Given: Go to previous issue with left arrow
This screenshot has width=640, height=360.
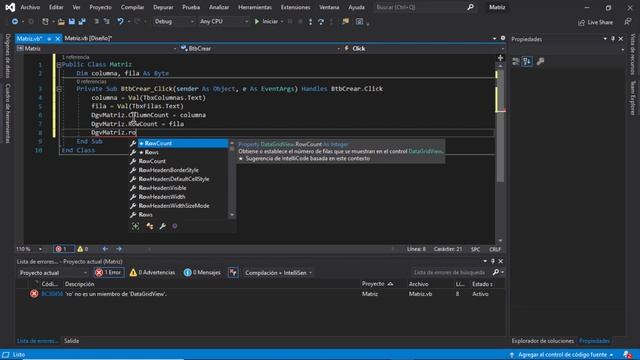Looking at the screenshot, I should [105, 249].
